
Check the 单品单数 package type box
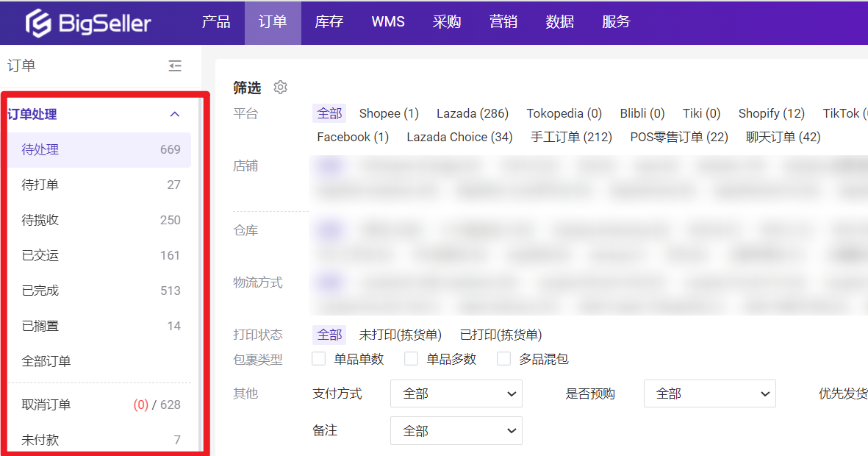(x=318, y=359)
